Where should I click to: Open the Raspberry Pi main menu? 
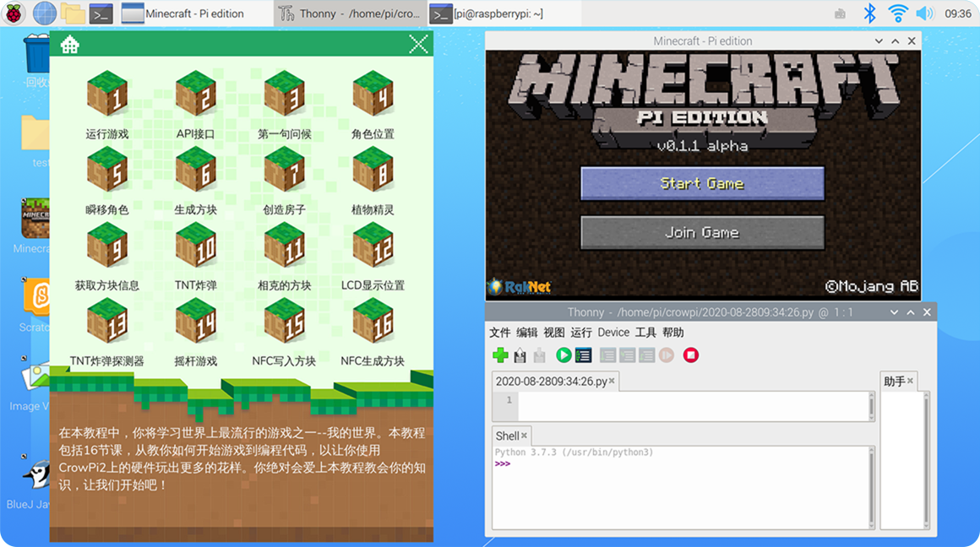(14, 14)
